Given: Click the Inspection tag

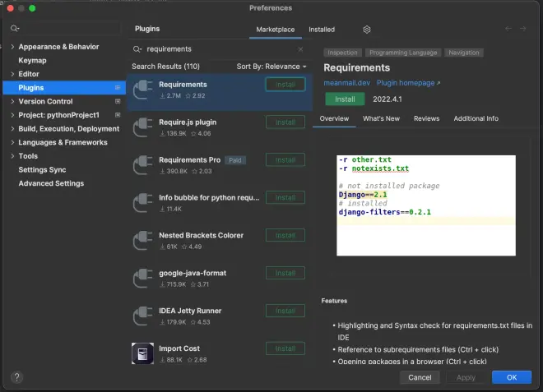Looking at the screenshot, I should click(342, 53).
